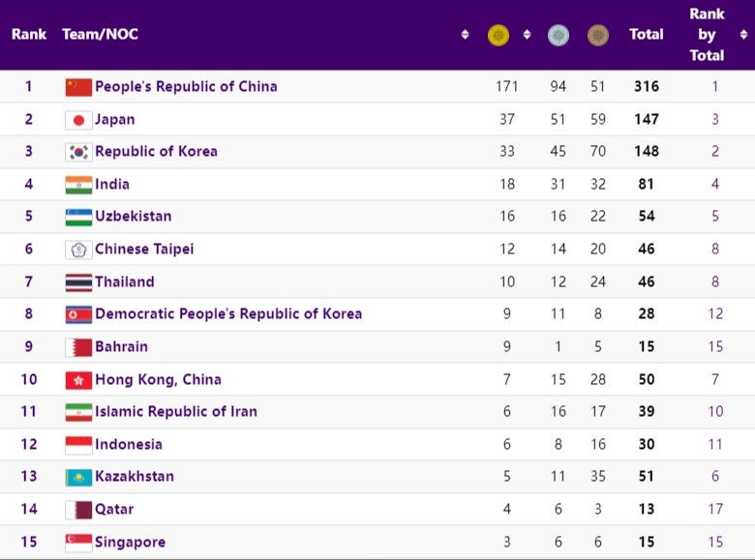Click the Total column header

tap(646, 35)
